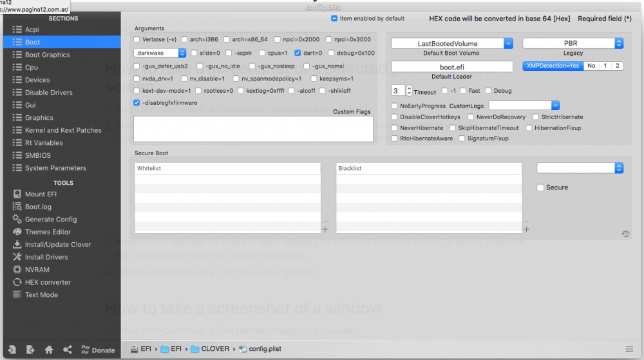
Task: Open the darkwake dropdown
Action: point(160,53)
